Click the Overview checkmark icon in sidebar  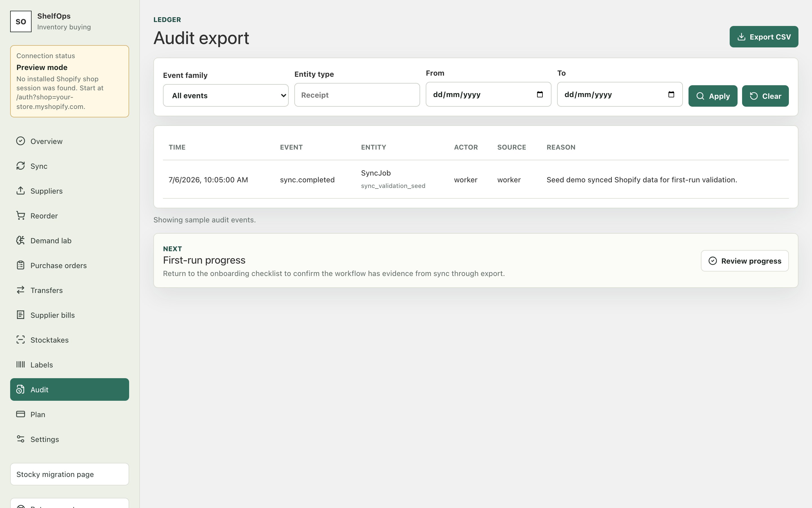point(21,141)
